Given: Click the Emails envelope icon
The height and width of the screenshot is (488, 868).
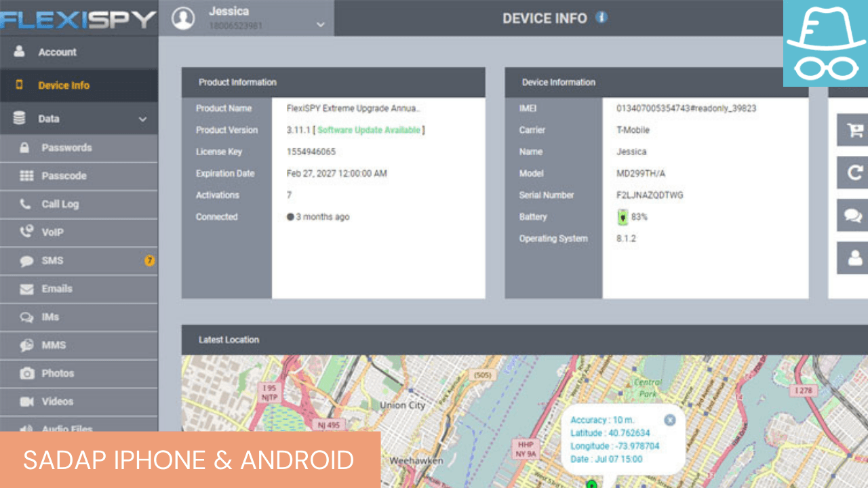Looking at the screenshot, I should (x=26, y=289).
